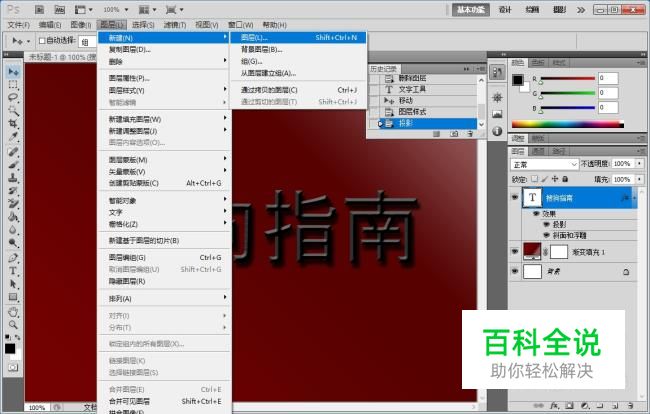Launch Mini Bridge from the application bar
Screen dimensions: 650x414
pyautogui.click(x=60, y=9)
